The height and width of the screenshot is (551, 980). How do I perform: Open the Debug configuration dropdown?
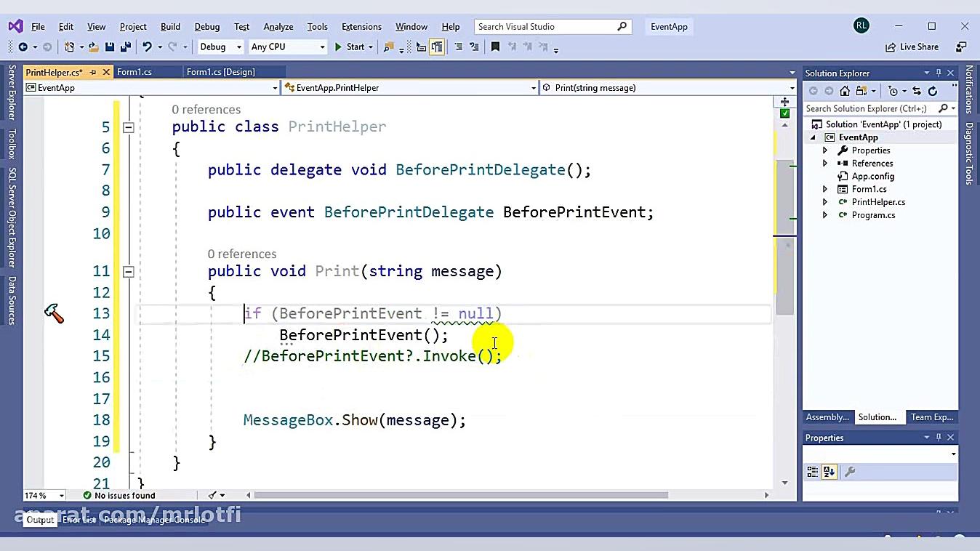coord(220,47)
